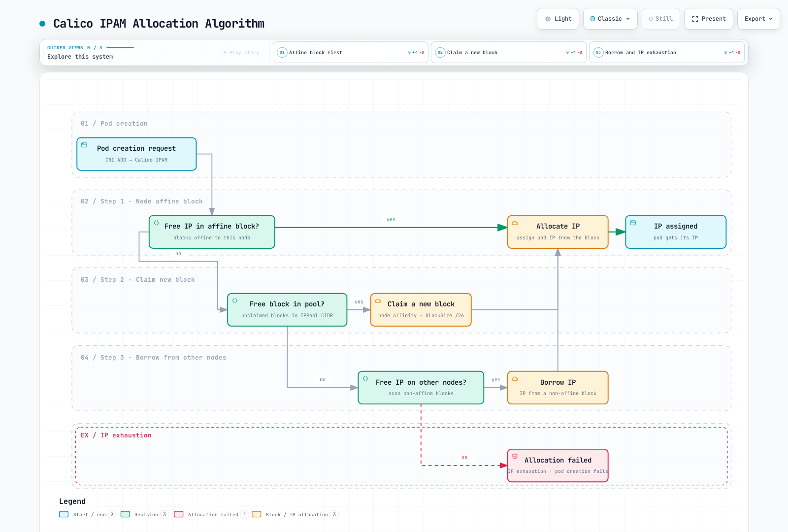Click window icon on IP assigned node
This screenshot has width=788, height=532.
(x=633, y=223)
